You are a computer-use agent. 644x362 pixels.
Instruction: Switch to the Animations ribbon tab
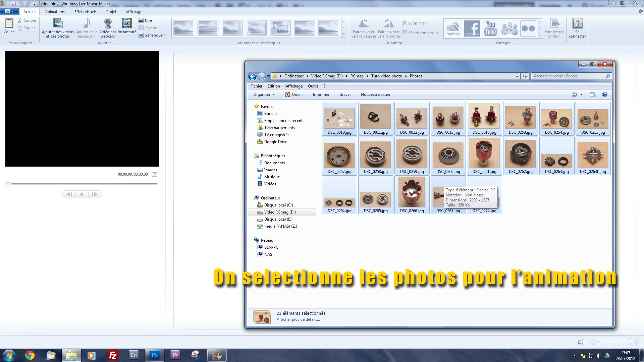coord(55,12)
